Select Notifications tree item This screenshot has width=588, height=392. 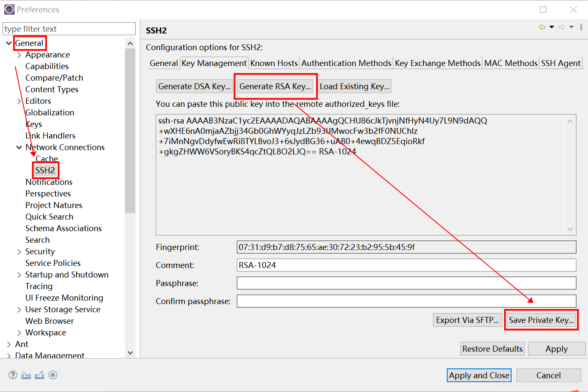49,182
